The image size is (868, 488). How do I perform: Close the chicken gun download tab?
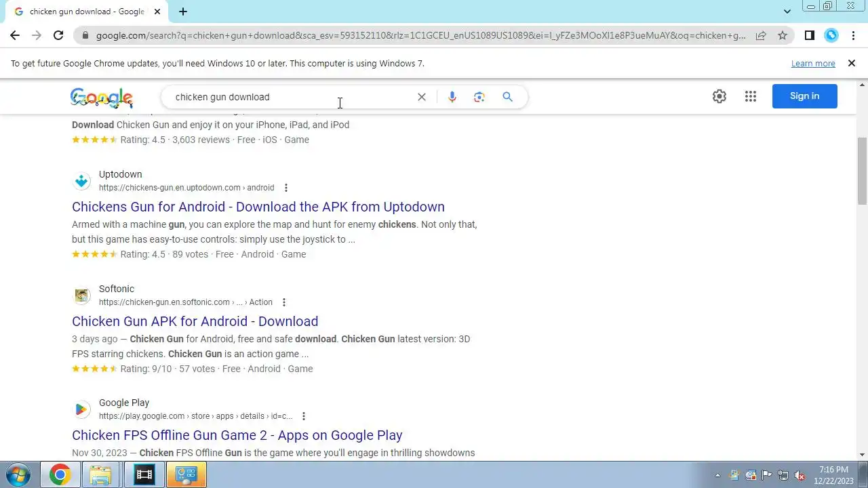[x=157, y=12]
